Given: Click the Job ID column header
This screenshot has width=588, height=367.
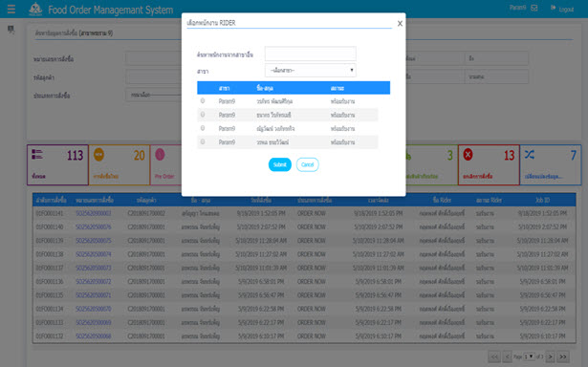Looking at the screenshot, I should [543, 200].
